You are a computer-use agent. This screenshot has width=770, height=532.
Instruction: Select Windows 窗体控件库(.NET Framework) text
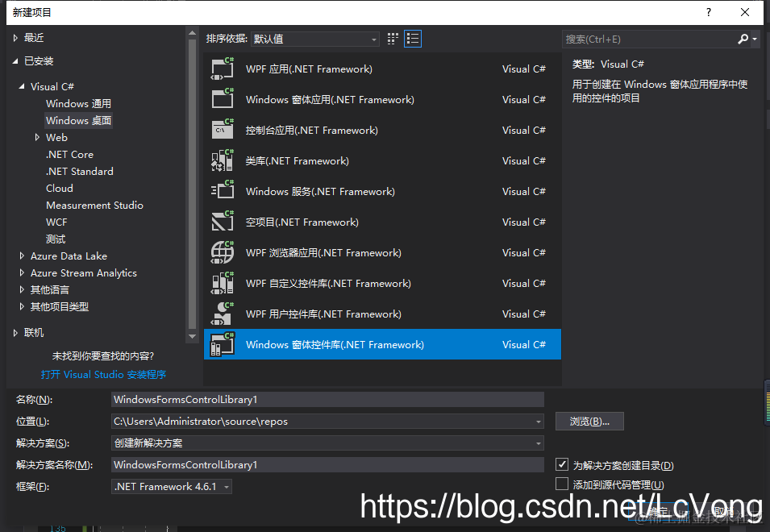coord(335,344)
